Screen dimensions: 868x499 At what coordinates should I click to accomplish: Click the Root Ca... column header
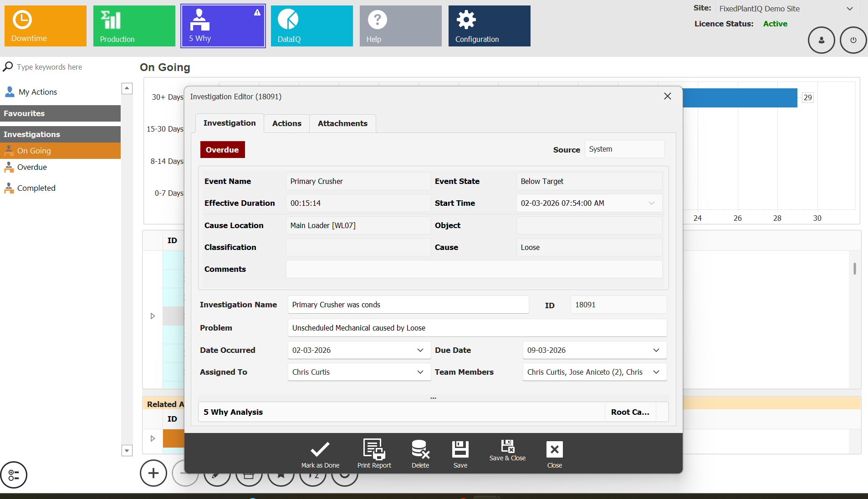(630, 412)
